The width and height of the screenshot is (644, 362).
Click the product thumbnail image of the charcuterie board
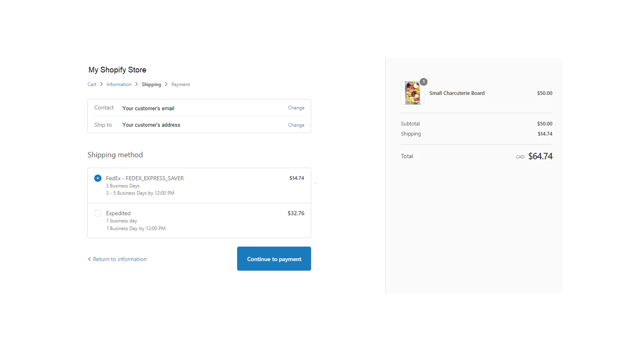tap(412, 93)
